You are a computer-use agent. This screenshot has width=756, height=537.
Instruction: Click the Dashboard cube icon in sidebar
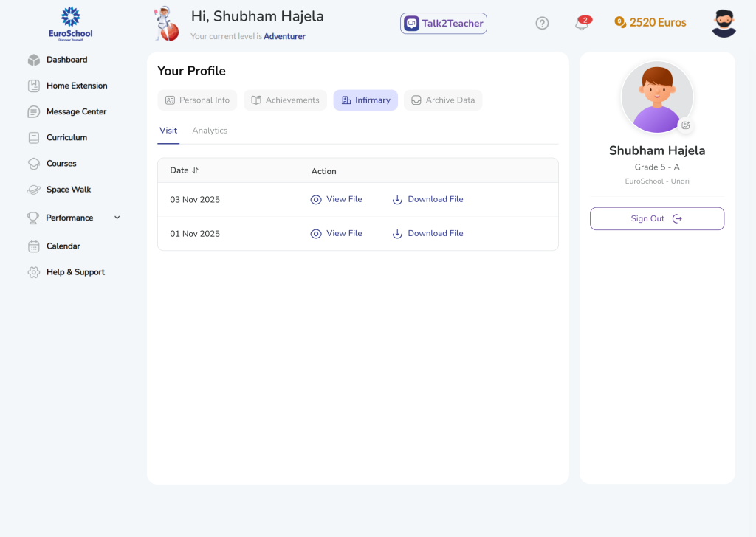(x=33, y=60)
